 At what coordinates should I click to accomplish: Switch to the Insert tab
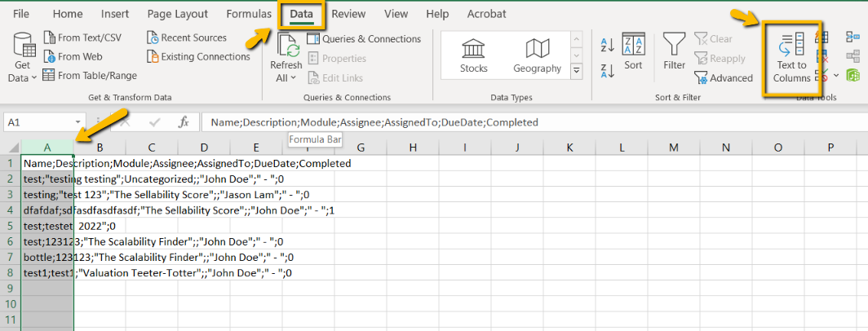116,14
